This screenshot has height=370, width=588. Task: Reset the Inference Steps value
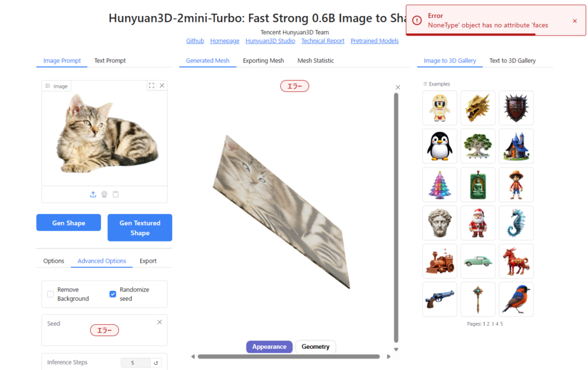point(156,363)
